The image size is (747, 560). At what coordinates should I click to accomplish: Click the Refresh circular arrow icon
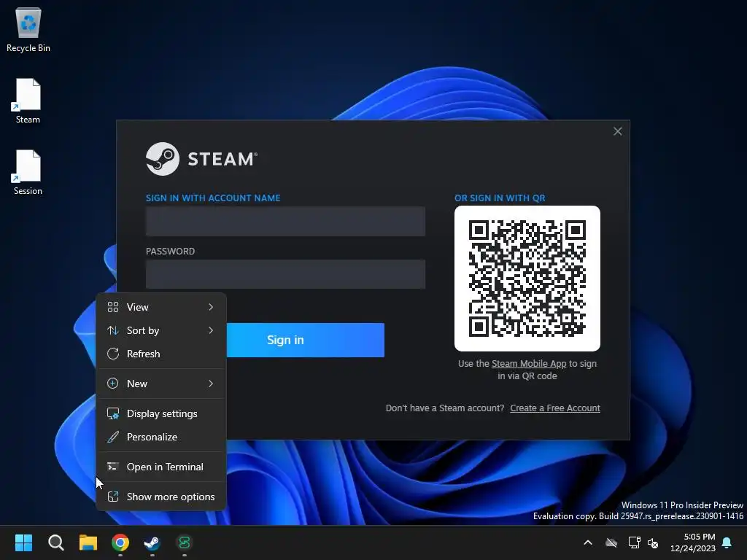(x=113, y=354)
